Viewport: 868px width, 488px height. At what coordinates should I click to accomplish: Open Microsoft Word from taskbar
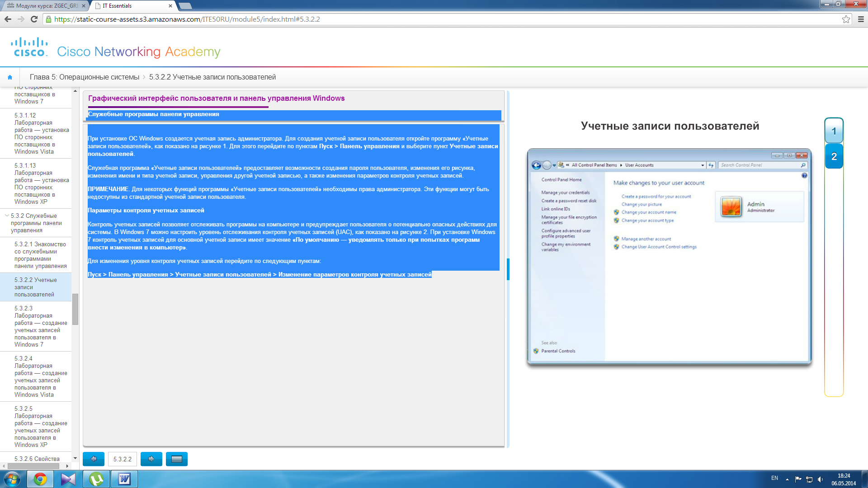point(124,479)
